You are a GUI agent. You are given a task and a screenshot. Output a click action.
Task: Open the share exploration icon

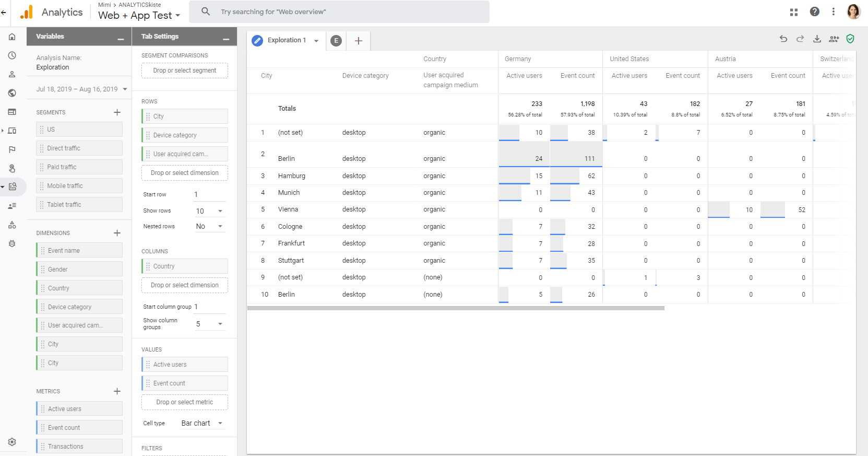pos(834,39)
